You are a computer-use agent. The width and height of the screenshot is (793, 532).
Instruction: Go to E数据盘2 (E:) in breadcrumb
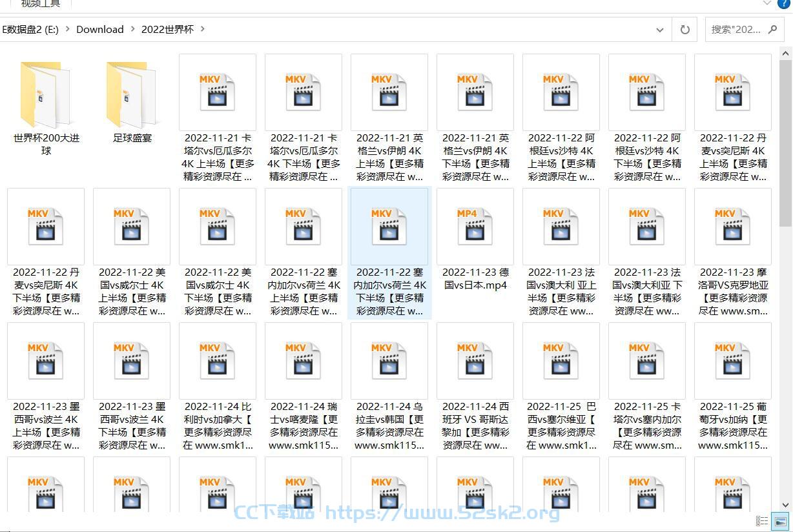30,29
